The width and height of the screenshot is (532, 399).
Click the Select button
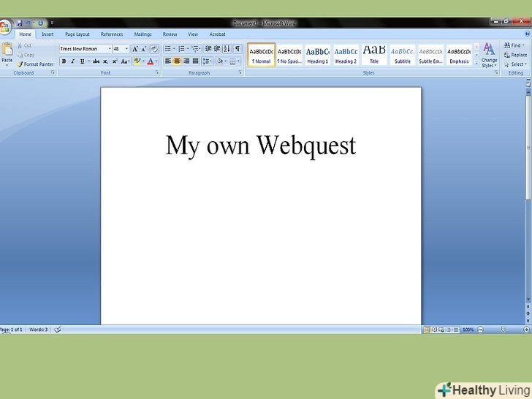515,64
